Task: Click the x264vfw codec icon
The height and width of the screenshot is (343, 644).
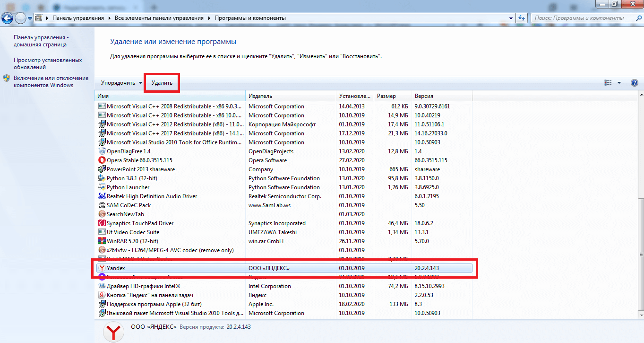Action: (102, 250)
